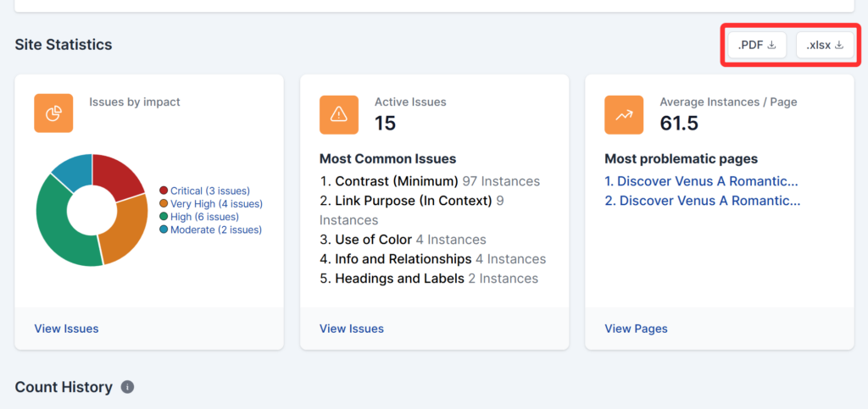This screenshot has height=409, width=868.
Task: Open the second Discover Venus problematic page
Action: click(x=702, y=201)
